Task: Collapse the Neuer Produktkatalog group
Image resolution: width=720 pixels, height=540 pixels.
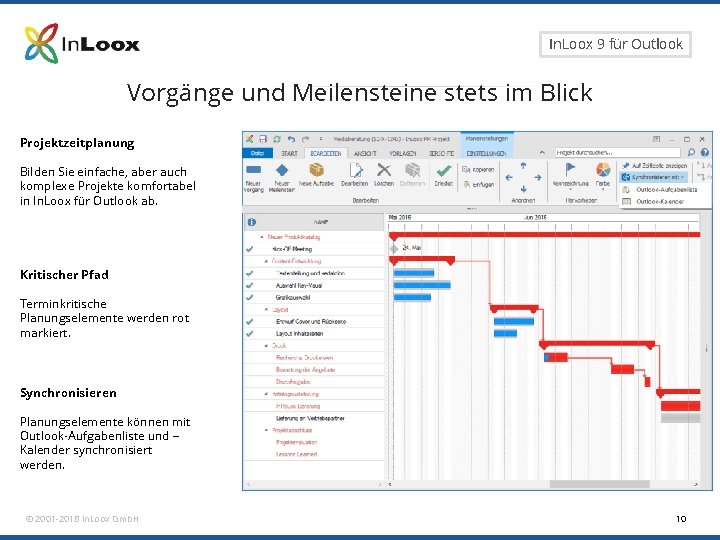Action: click(262, 237)
